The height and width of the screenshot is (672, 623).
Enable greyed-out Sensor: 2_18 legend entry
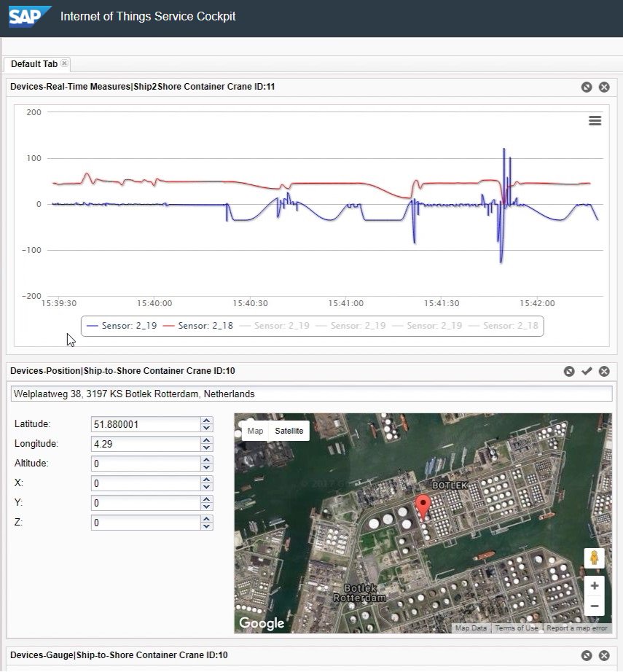point(504,326)
